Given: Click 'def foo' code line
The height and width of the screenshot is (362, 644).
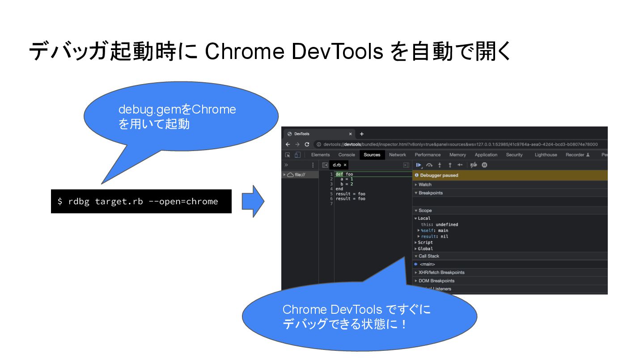Looking at the screenshot, I should pos(344,174).
